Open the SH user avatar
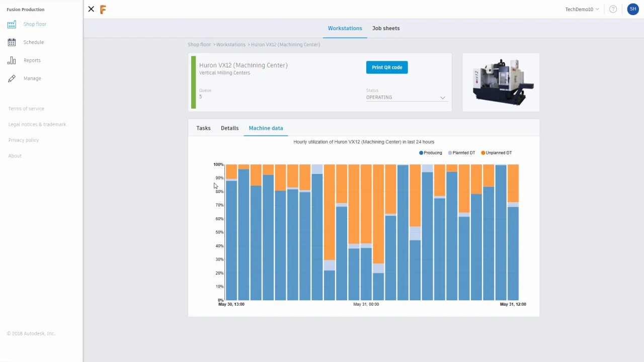Viewport: 644px width, 362px height. click(633, 9)
